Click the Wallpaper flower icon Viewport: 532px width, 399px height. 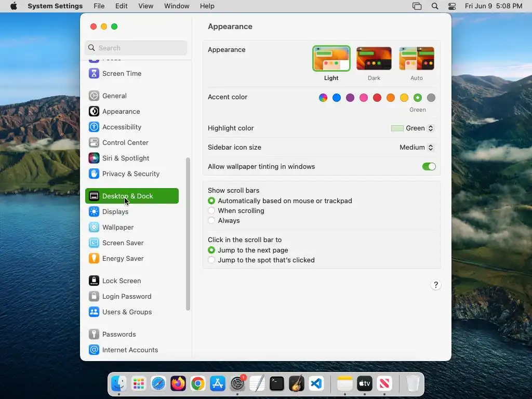[94, 228]
